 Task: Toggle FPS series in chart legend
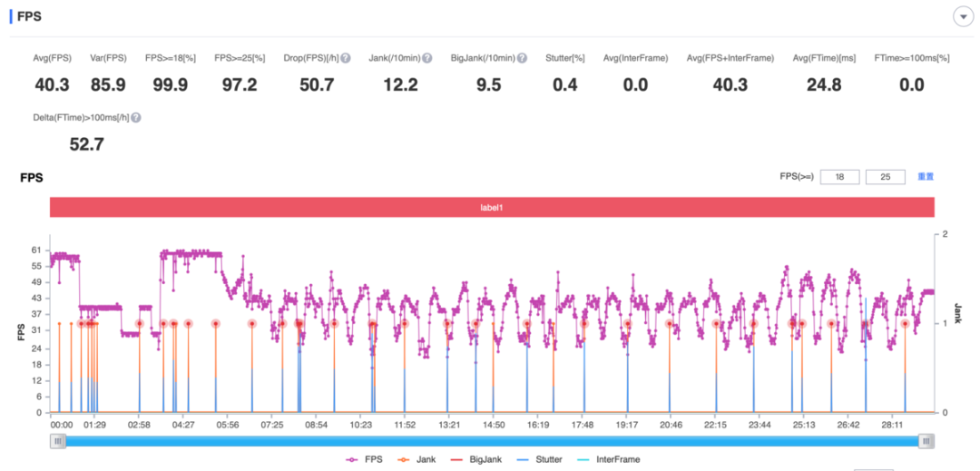click(363, 459)
